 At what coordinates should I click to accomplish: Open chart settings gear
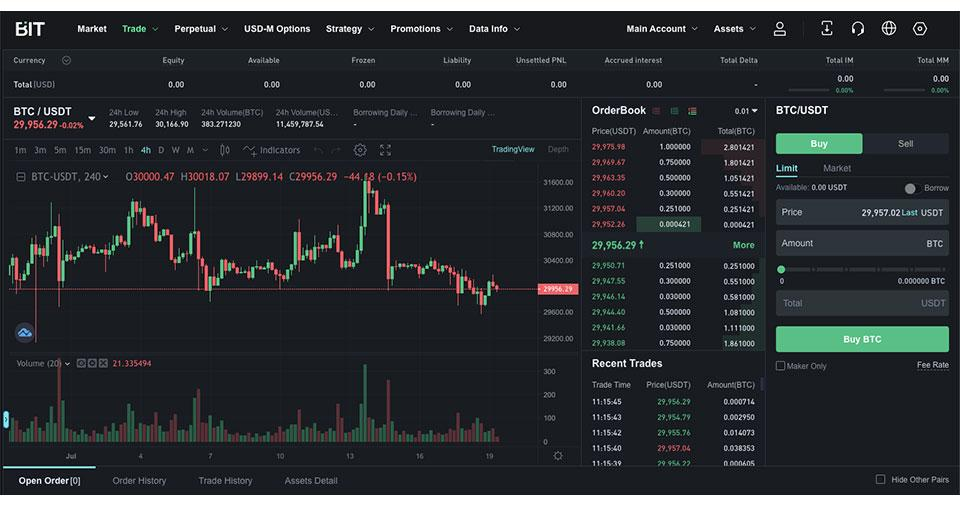360,150
